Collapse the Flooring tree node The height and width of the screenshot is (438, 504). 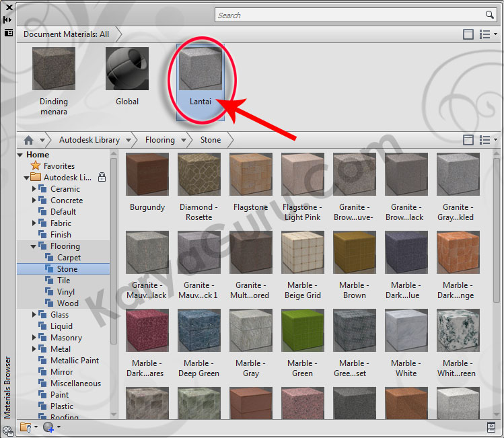(x=34, y=246)
